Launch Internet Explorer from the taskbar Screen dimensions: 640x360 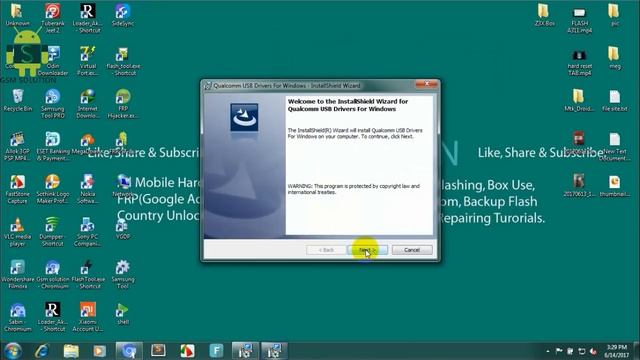pyautogui.click(x=42, y=351)
